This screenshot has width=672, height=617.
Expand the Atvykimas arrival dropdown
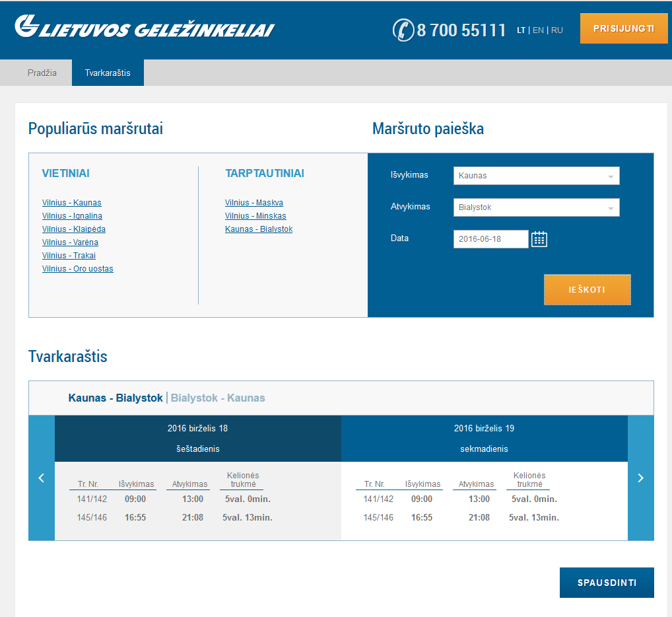click(536, 207)
